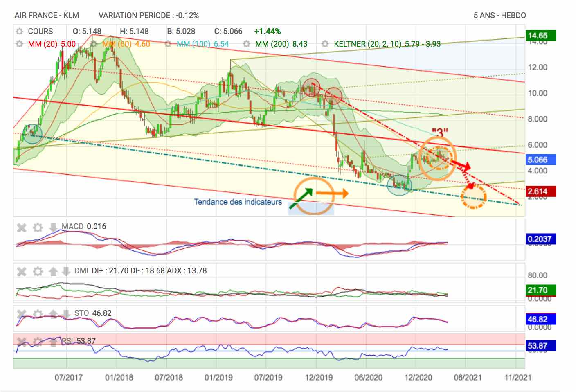Click the Tendance des indicateurs text
This screenshot has height=392, width=576.
coord(238,202)
